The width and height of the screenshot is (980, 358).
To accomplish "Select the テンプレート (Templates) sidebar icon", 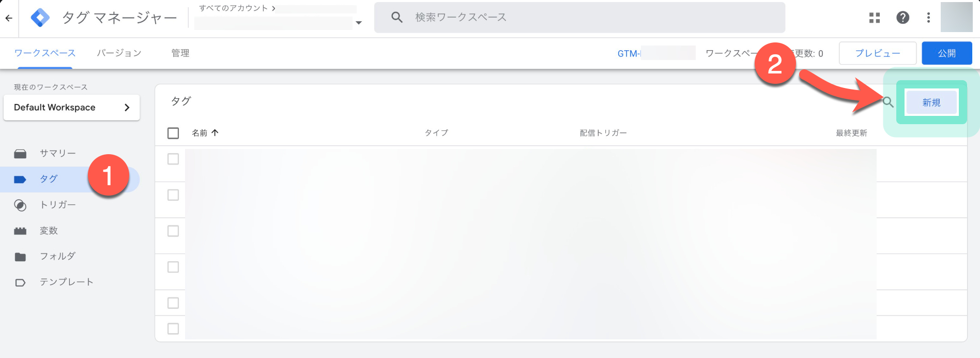I will pyautogui.click(x=21, y=282).
